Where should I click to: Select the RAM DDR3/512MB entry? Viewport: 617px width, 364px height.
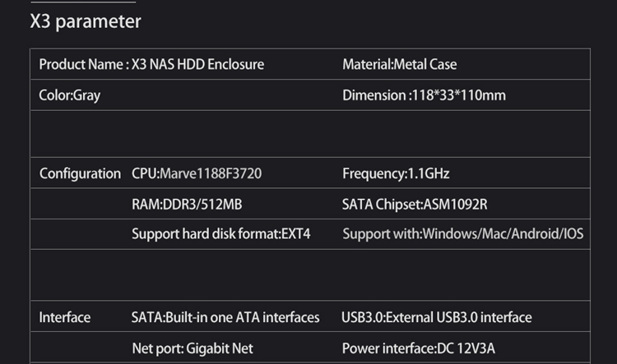coord(187,205)
